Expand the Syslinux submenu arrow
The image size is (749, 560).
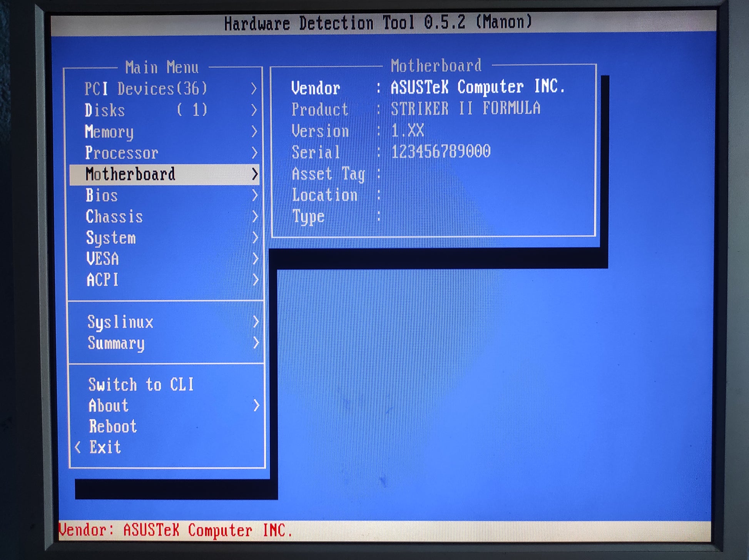[x=256, y=322]
